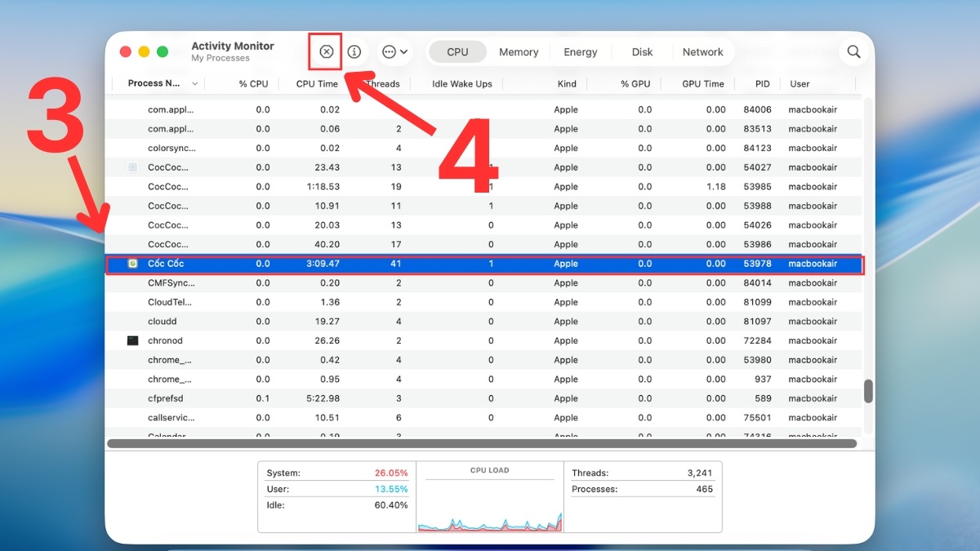The image size is (980, 551).
Task: Open the Disk tab
Action: click(642, 51)
